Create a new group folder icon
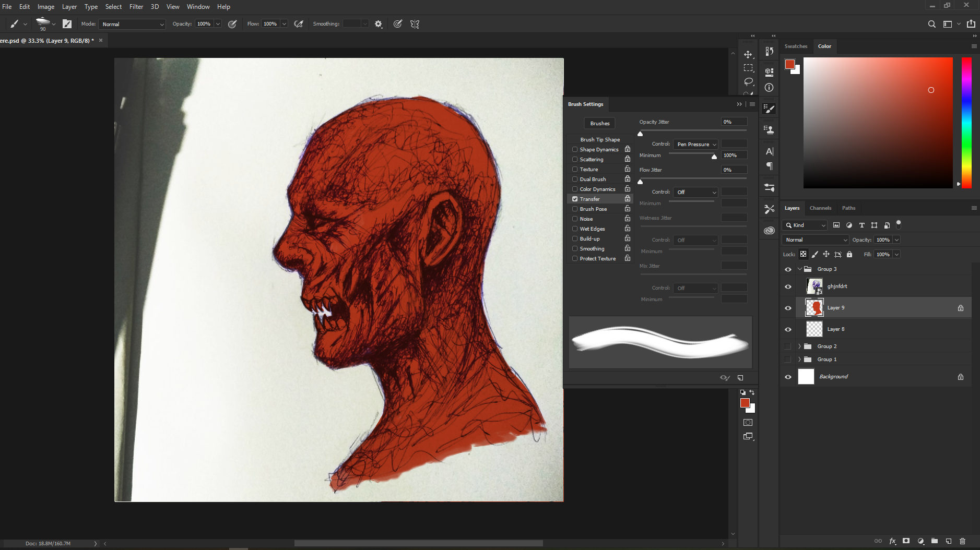980x550 pixels. click(934, 541)
